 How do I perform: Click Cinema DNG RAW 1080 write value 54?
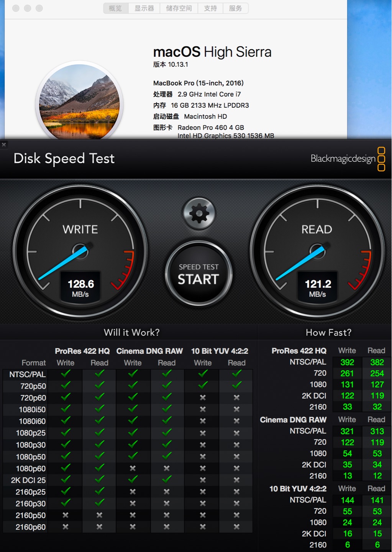[348, 453]
